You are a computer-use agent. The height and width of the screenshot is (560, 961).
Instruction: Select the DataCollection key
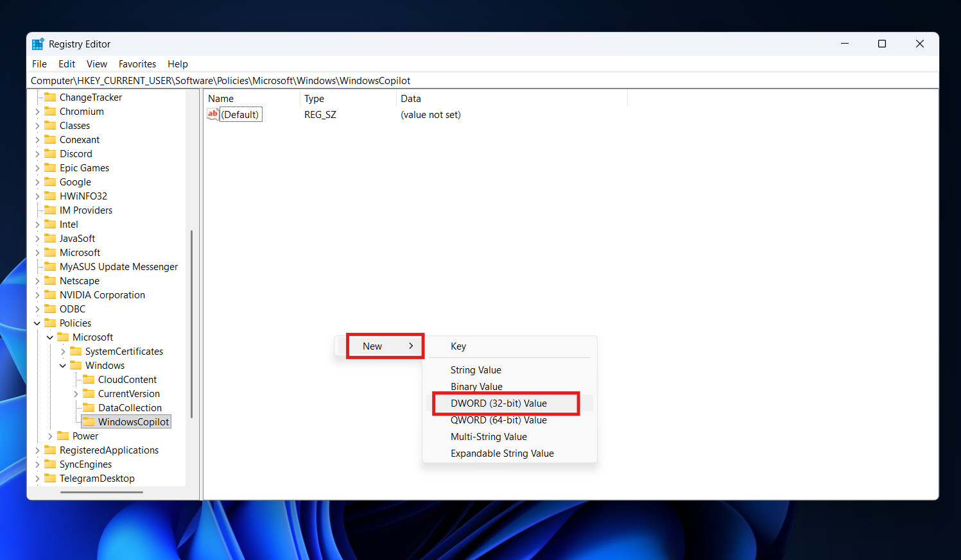click(130, 408)
